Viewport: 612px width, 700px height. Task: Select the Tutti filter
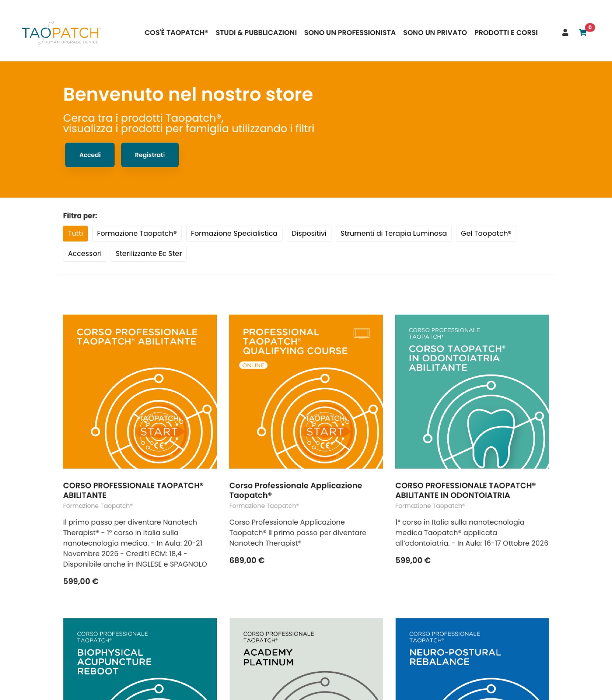point(75,233)
